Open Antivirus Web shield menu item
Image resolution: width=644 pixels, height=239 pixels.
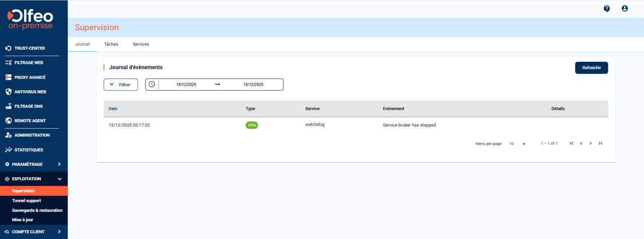click(30, 92)
